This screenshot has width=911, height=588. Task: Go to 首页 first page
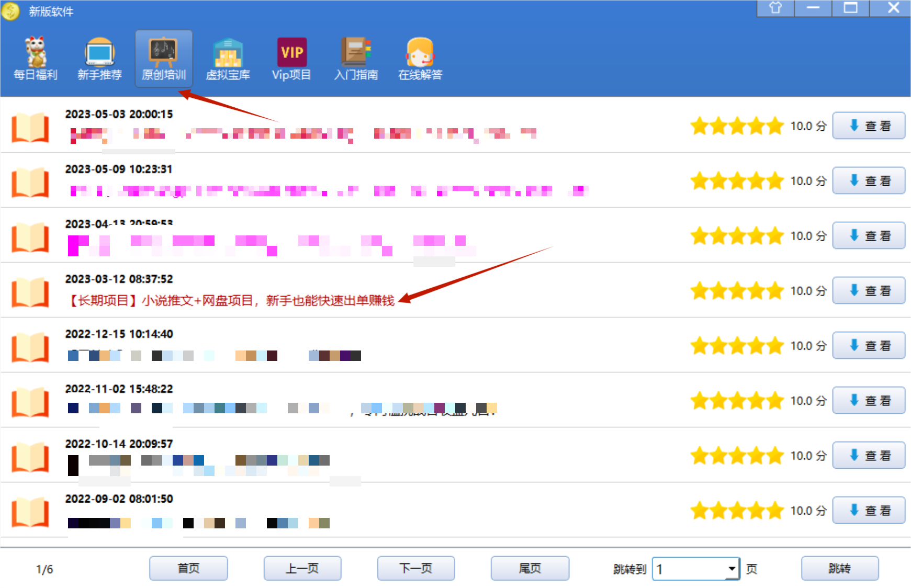click(x=188, y=569)
